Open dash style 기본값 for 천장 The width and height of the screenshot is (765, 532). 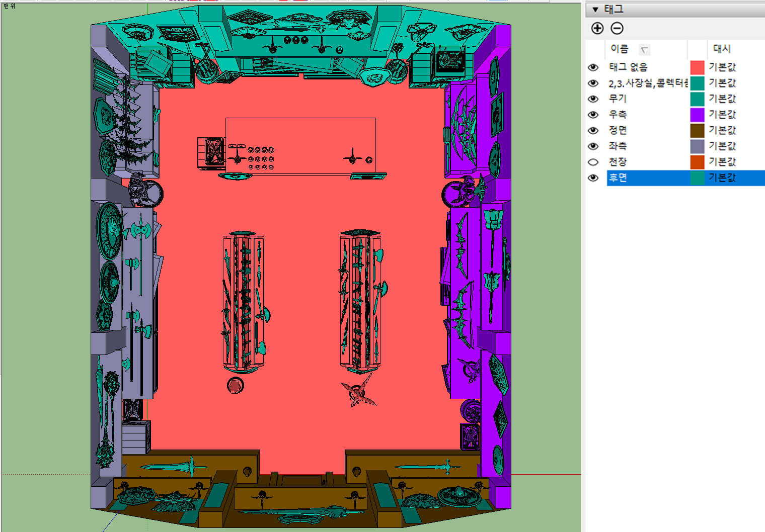click(x=722, y=162)
